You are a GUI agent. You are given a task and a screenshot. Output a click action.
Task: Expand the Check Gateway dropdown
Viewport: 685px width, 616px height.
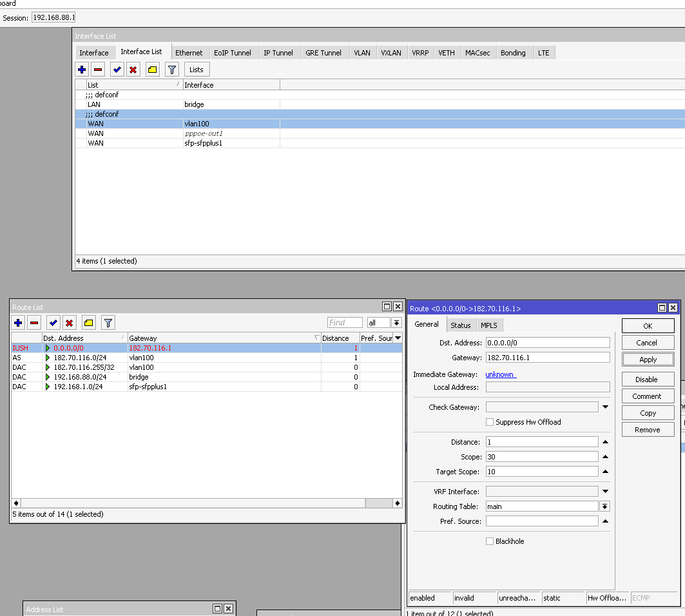pyautogui.click(x=605, y=407)
